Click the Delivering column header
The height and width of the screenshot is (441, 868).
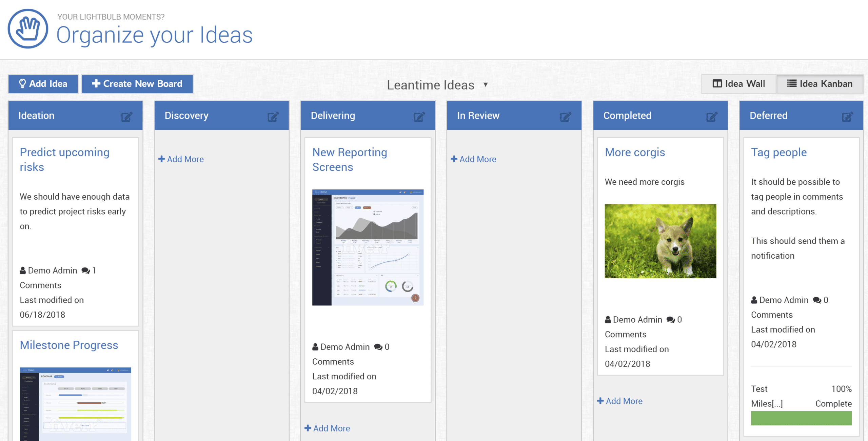[368, 116]
